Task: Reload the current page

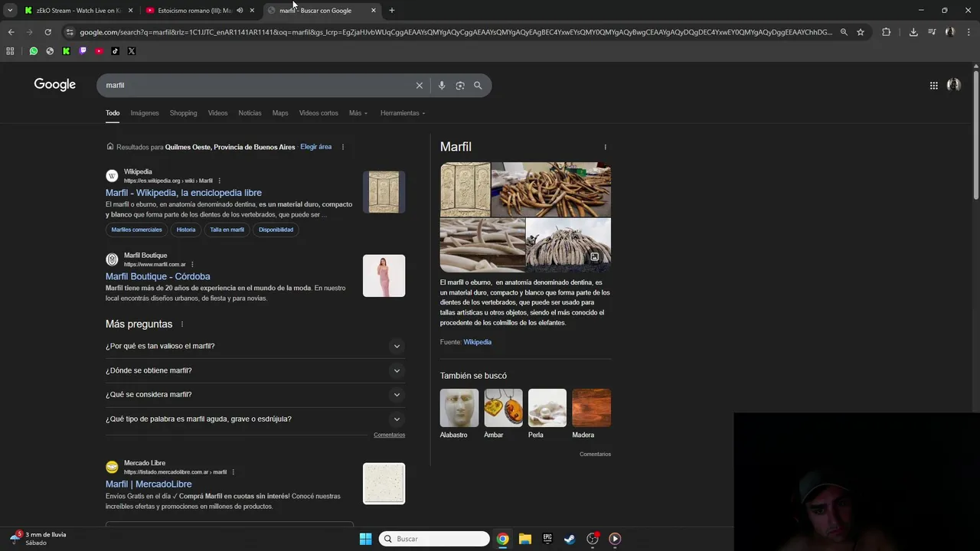Action: (x=47, y=32)
